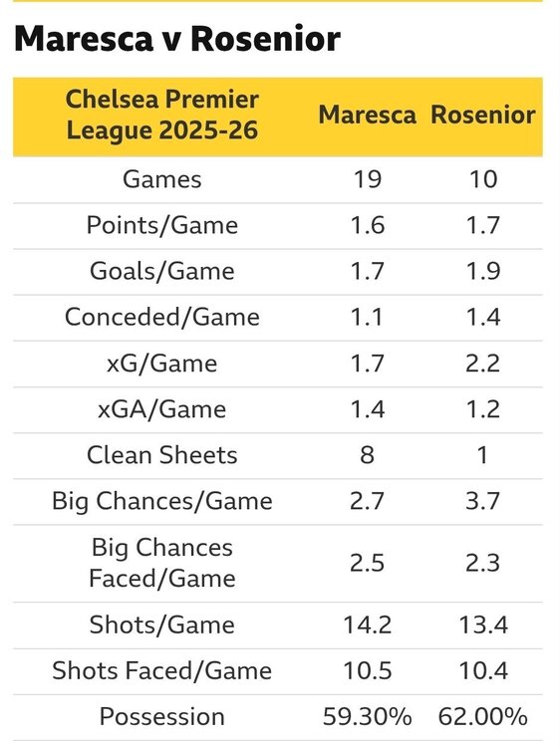Click Maresca's Clean Sheets value 8
Image resolution: width=560 pixels, height=747 pixels.
tap(367, 455)
